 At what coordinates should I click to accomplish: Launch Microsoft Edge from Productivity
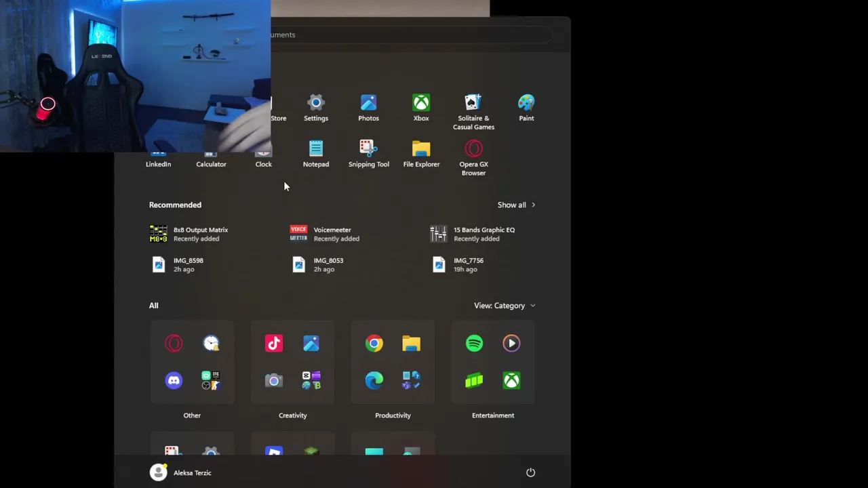374,381
